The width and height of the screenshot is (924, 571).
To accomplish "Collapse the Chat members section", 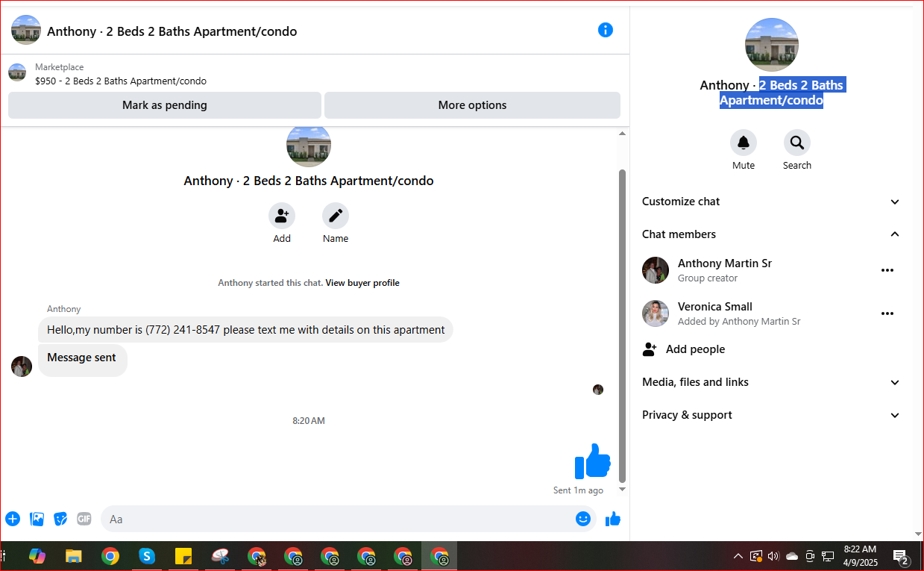I will (772, 234).
